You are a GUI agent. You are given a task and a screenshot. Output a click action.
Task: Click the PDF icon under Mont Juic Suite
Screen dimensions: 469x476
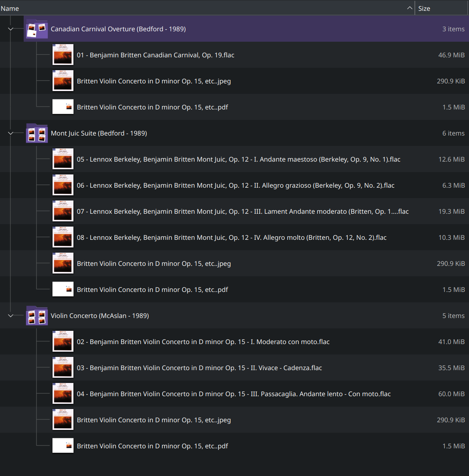pos(63,289)
